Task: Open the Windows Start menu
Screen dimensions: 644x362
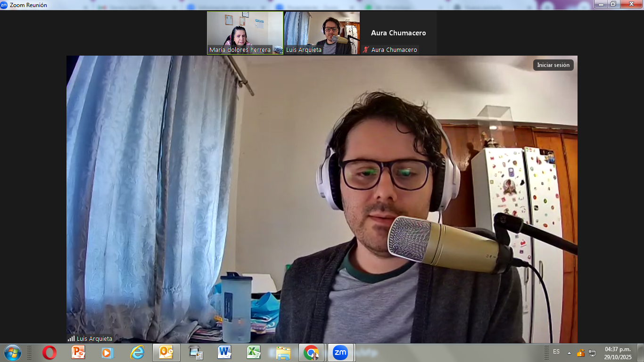Action: 12,353
